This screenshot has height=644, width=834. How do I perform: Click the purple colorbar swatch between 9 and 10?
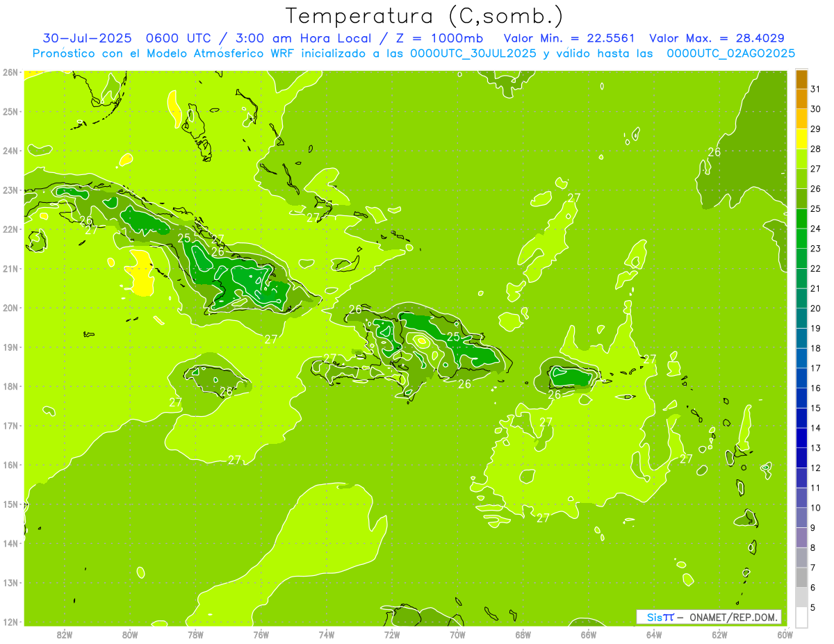(801, 518)
